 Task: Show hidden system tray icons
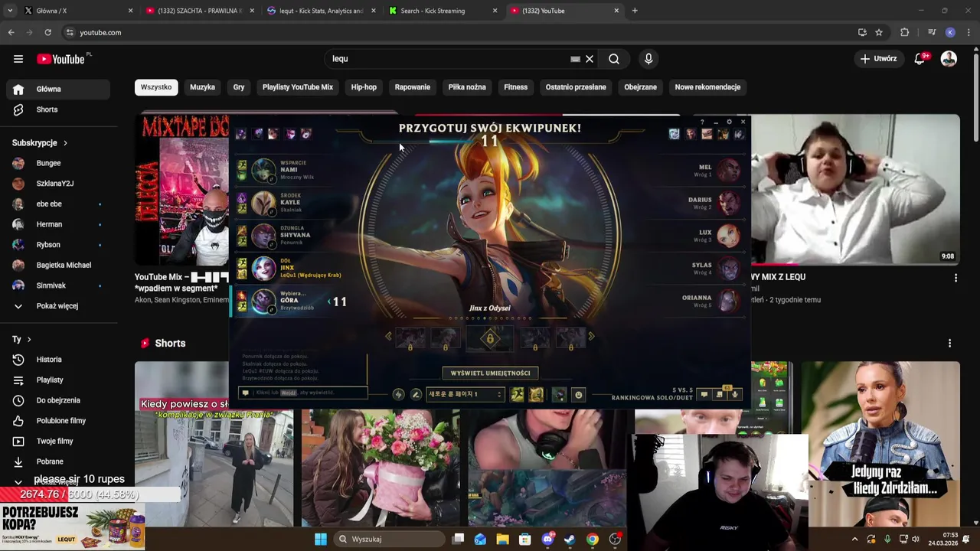click(x=854, y=539)
